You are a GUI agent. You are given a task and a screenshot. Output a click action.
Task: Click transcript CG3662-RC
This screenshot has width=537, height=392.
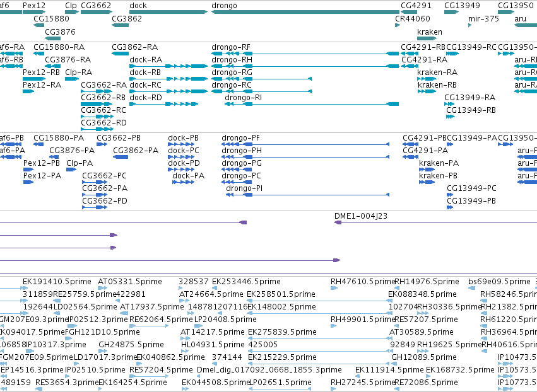(97, 117)
